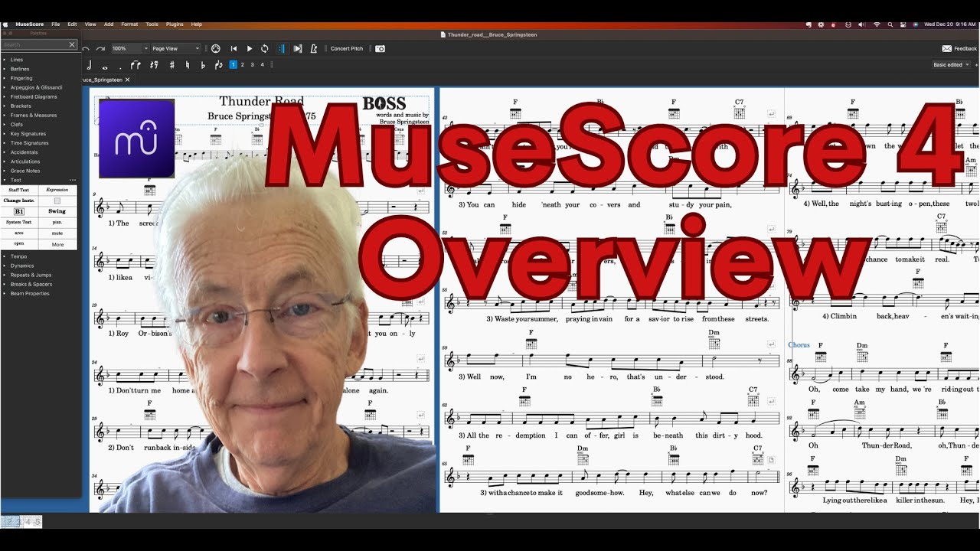
Task: Open the Wi-Fi status menu
Action: point(877,24)
